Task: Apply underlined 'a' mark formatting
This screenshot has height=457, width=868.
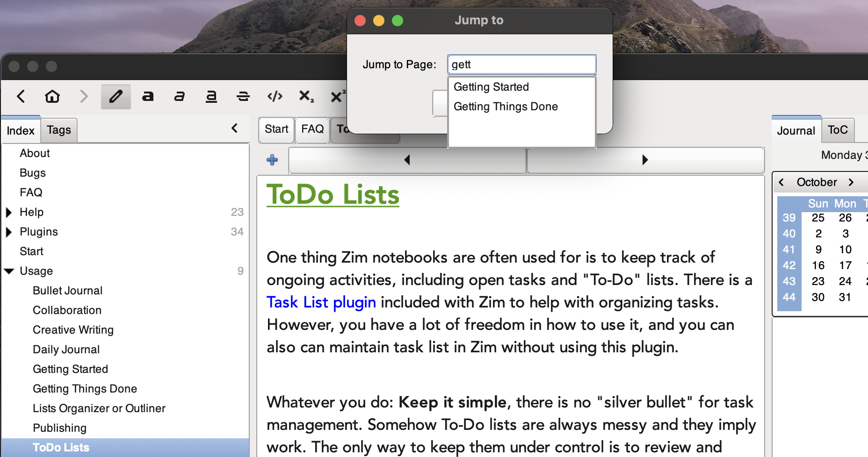Action: point(211,96)
